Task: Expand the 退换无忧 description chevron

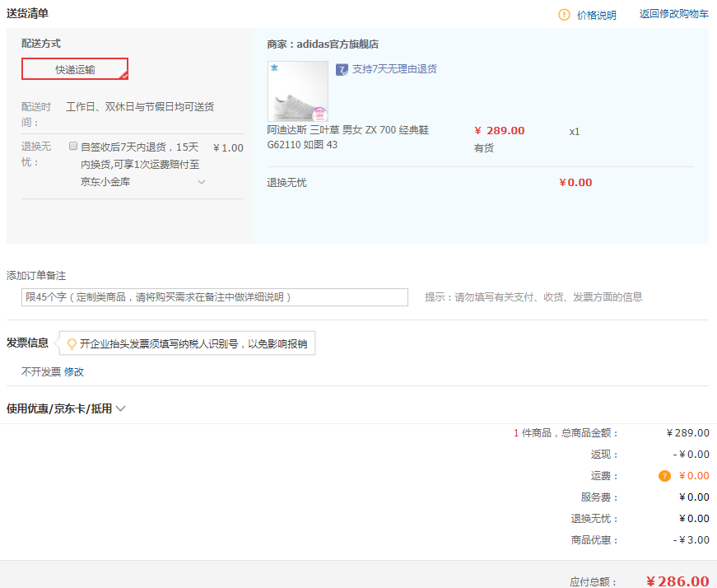Action: click(x=201, y=182)
